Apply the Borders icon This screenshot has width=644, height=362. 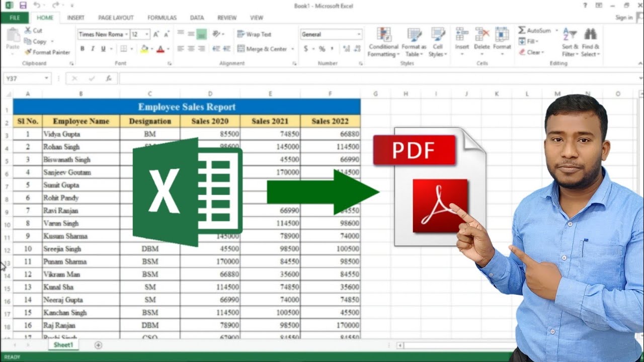tap(124, 49)
